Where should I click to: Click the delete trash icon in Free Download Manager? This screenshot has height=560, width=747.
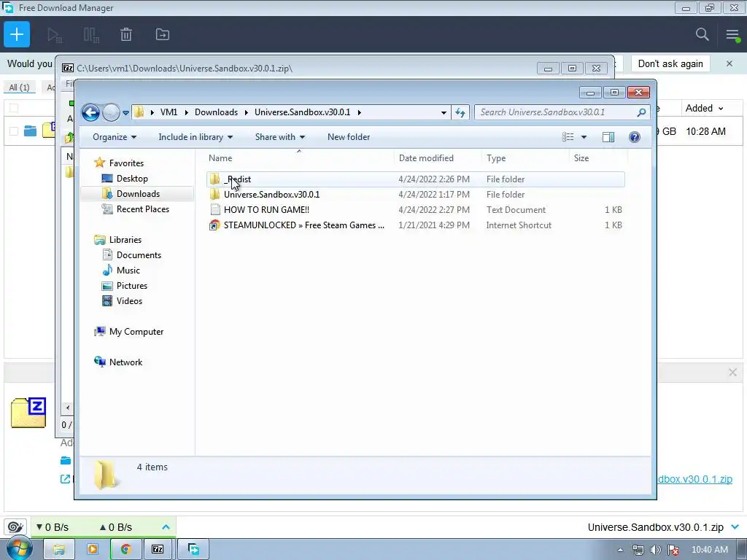[x=125, y=34]
